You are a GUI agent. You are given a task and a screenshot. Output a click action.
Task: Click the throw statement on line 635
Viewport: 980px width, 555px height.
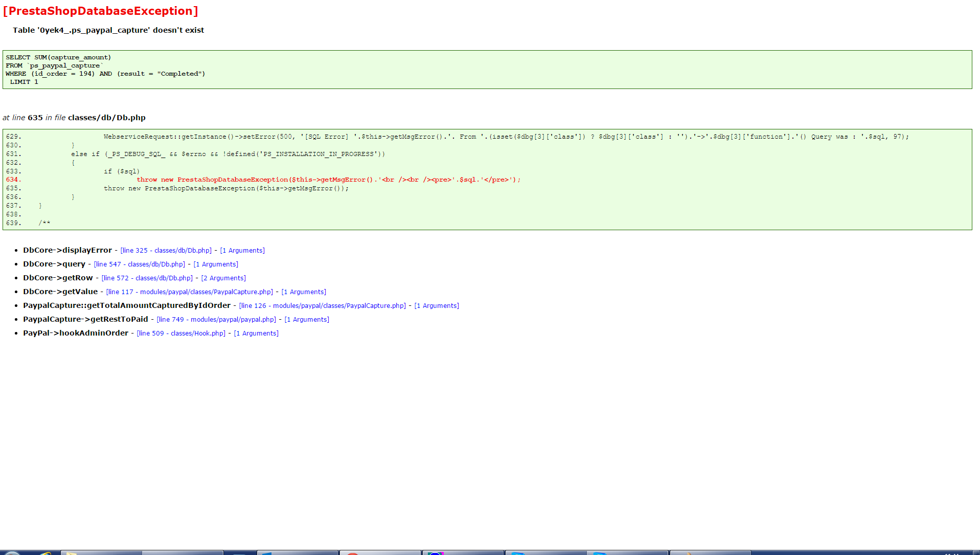tap(226, 188)
